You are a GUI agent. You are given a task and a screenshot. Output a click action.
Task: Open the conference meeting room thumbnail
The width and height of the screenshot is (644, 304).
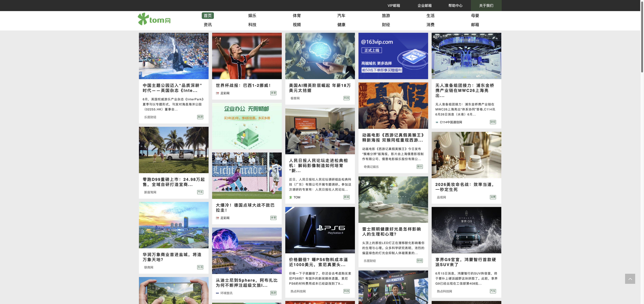(x=320, y=131)
